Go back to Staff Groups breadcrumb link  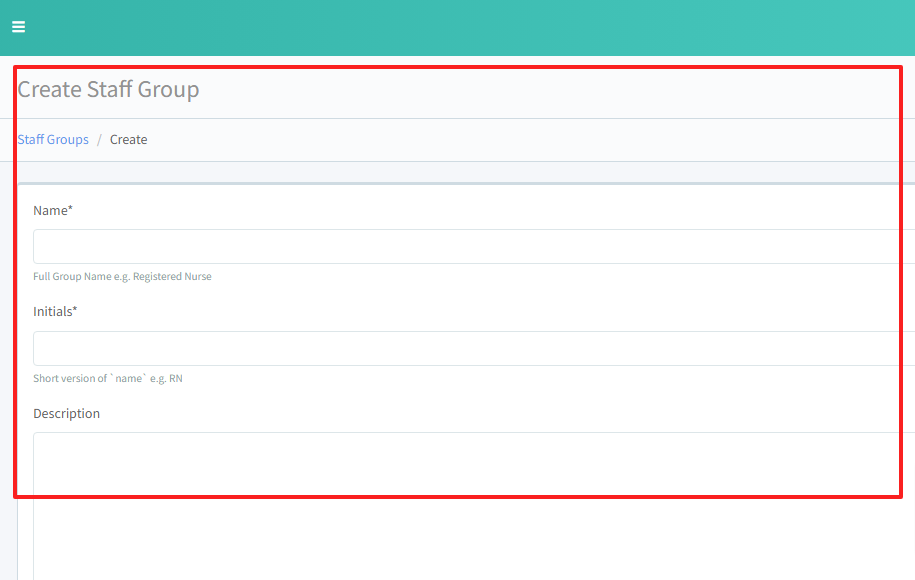click(x=53, y=140)
